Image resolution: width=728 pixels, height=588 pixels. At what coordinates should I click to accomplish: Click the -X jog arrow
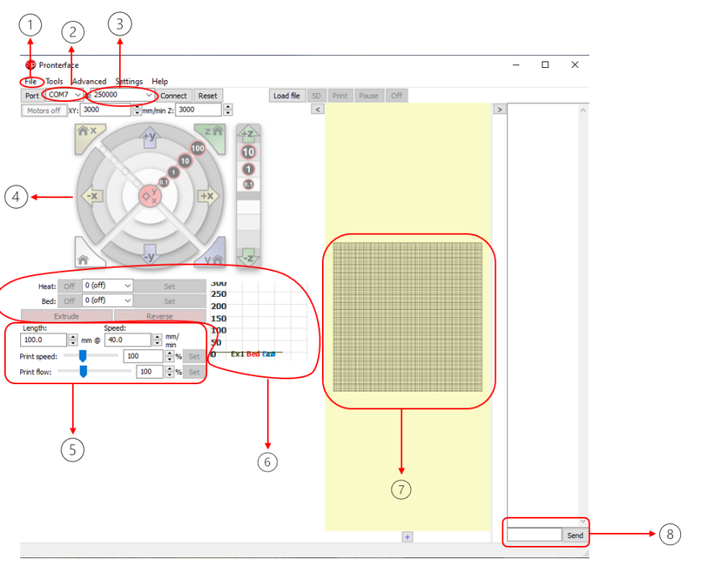point(89,195)
